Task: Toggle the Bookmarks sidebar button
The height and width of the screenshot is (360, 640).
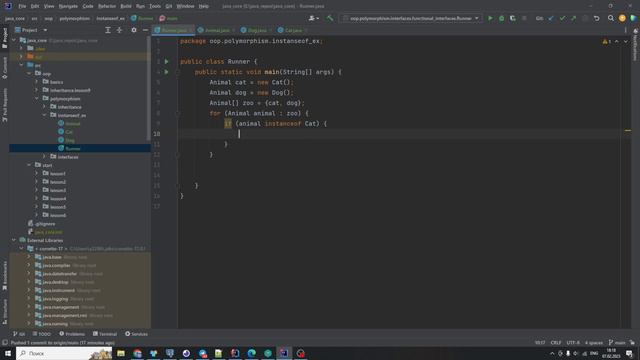Action: 4,276
